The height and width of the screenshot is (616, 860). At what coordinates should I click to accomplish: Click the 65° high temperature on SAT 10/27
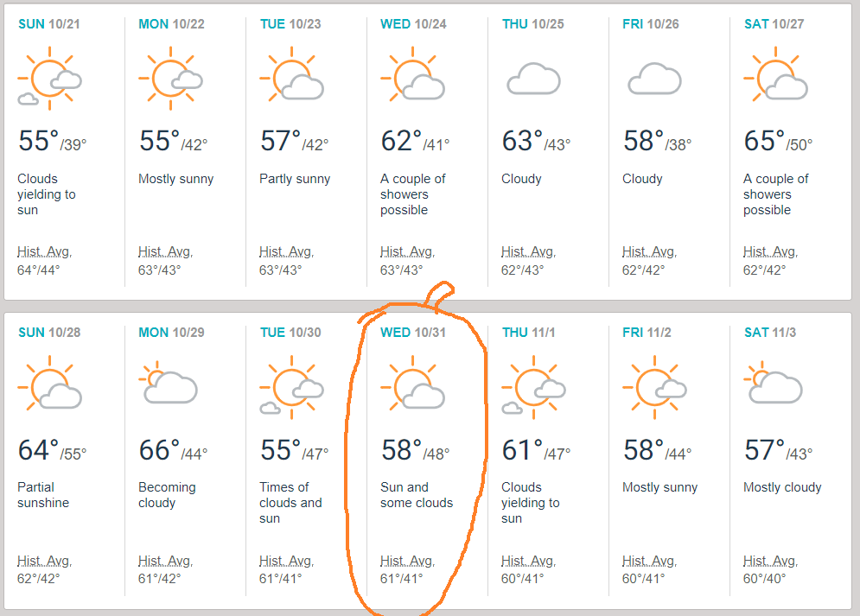pyautogui.click(x=764, y=142)
